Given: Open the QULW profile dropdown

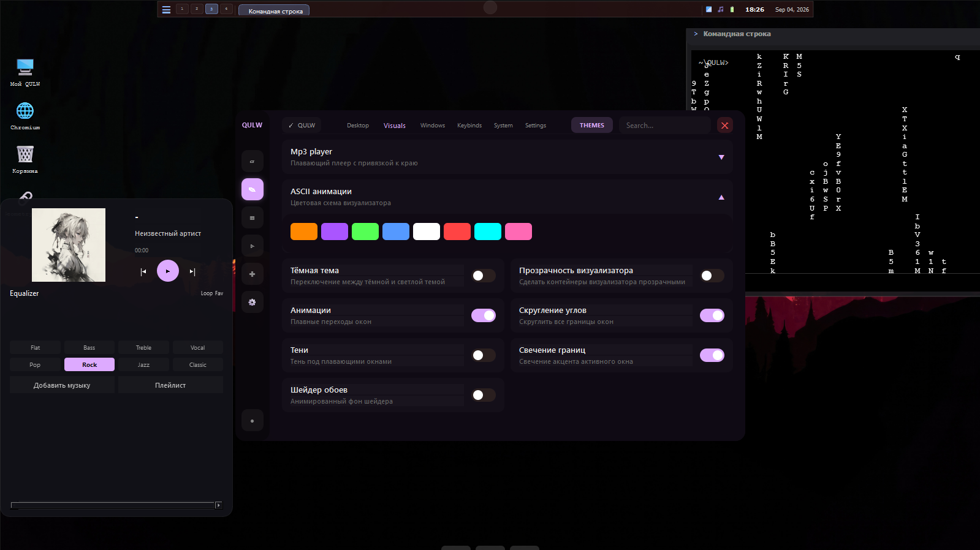Looking at the screenshot, I should (x=302, y=125).
